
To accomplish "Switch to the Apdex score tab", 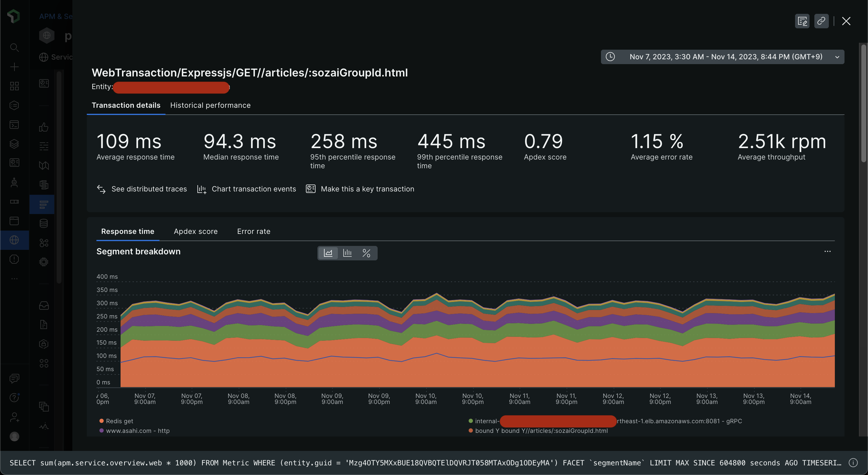I will coord(195,231).
